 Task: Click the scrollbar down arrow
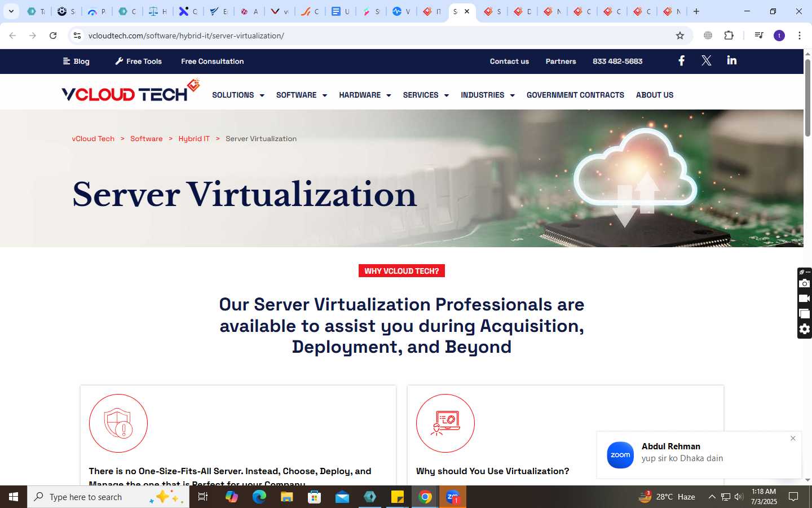point(807,480)
